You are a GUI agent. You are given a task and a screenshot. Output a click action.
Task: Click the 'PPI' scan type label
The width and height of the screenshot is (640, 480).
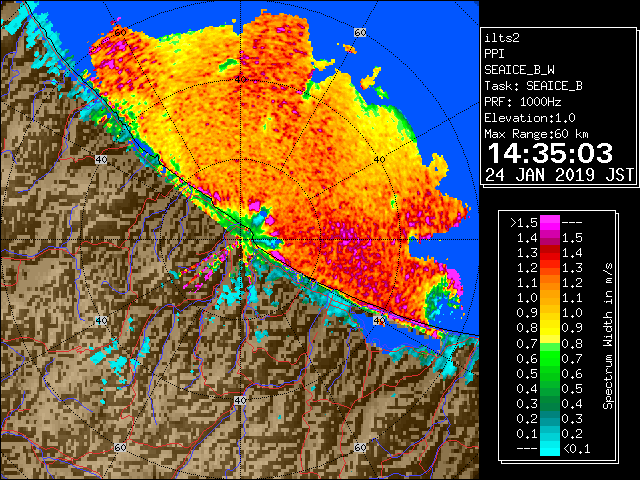point(494,54)
